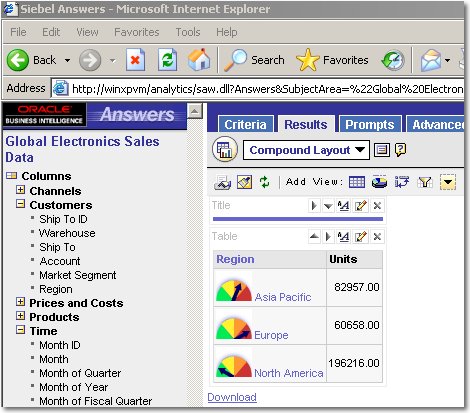Click the Show Results chart icon beside Compound Layout
470x413 pixels.
[x=225, y=149]
